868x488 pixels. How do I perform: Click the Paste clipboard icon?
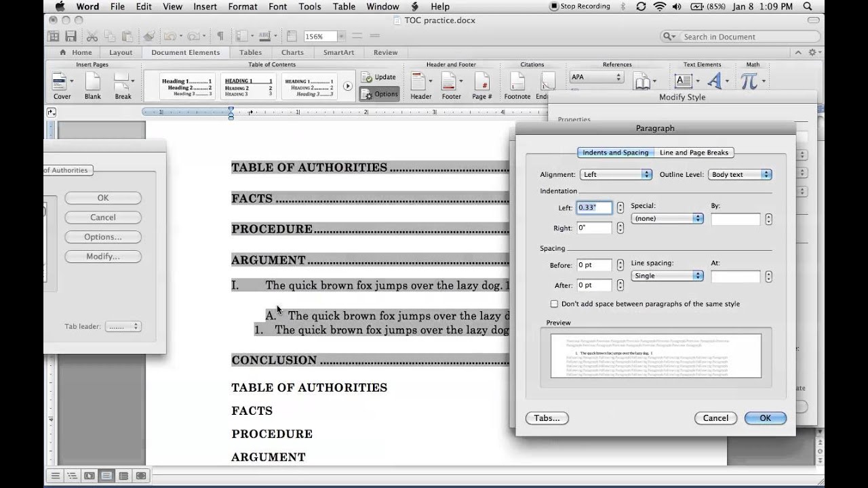pos(127,37)
